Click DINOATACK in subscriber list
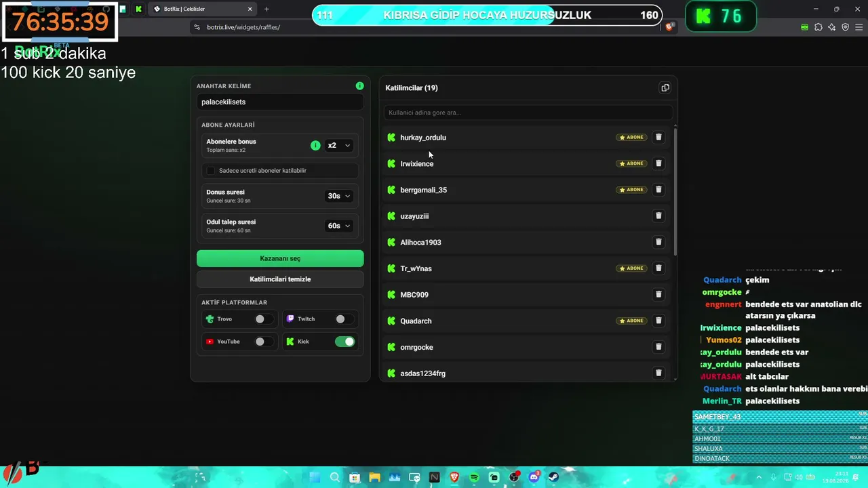Screen dimensions: 868x488 pos(712,459)
